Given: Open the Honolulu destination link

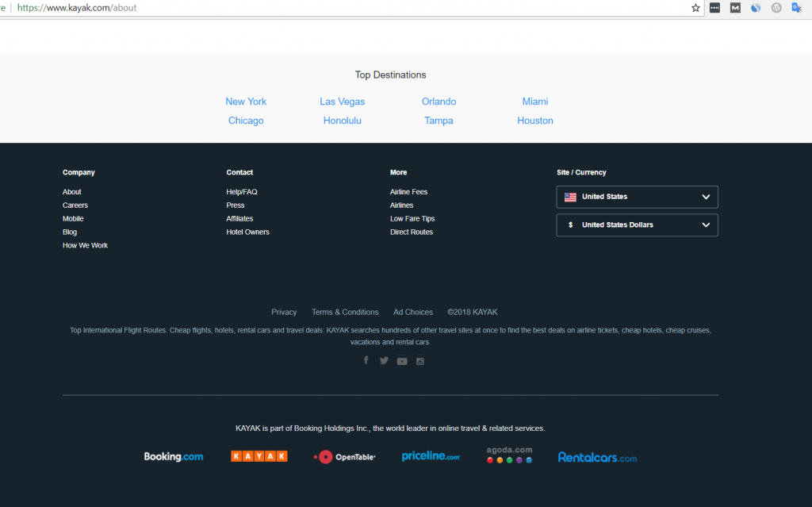Looking at the screenshot, I should [343, 121].
